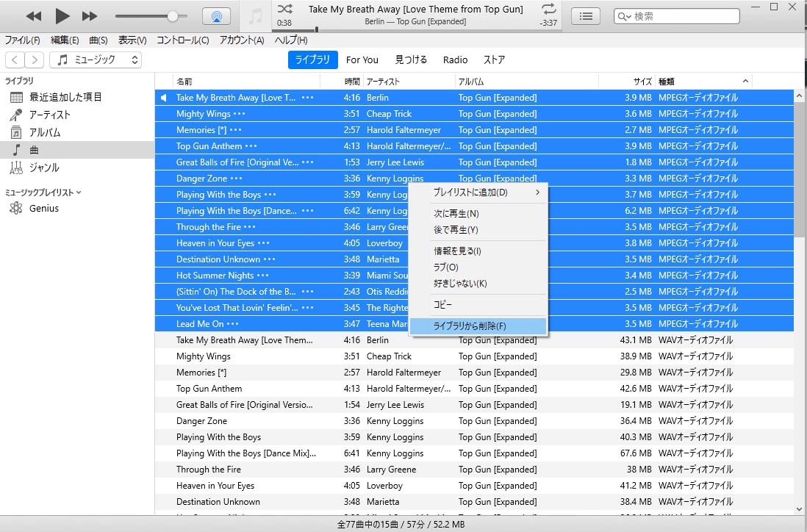Open the AirPlay output selector
The width and height of the screenshot is (807, 532).
click(216, 16)
